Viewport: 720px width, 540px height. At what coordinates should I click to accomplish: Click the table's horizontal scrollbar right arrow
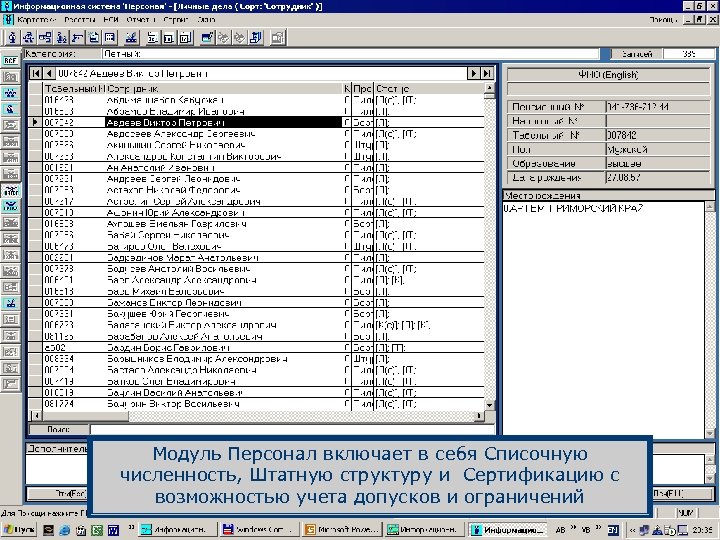coord(479,416)
